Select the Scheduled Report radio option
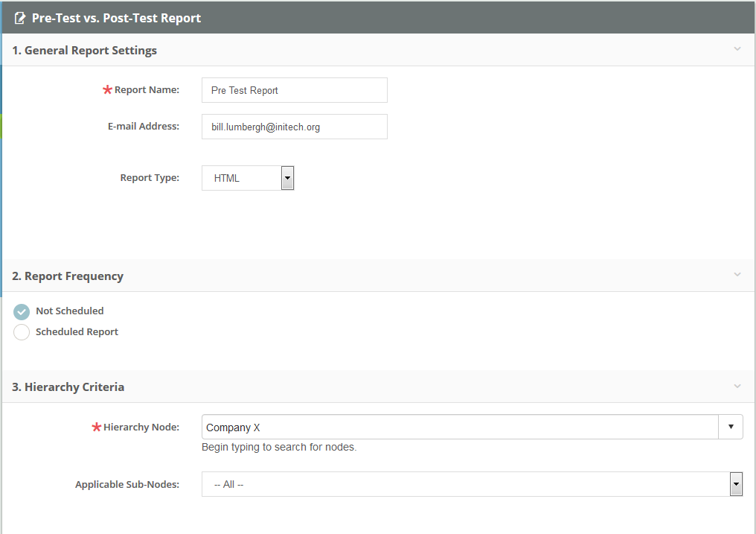Image resolution: width=756 pixels, height=534 pixels. pyautogui.click(x=22, y=332)
